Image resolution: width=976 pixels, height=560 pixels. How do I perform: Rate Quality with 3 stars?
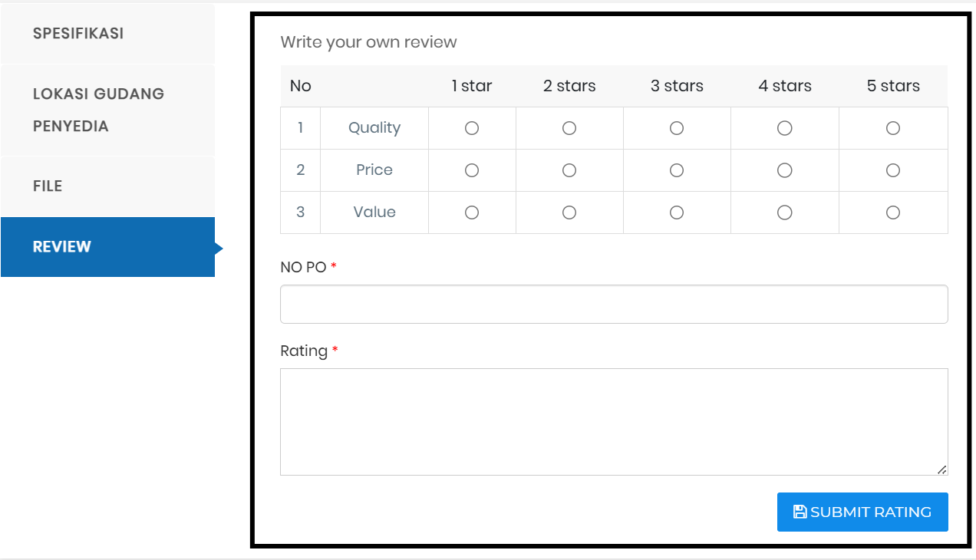(677, 128)
